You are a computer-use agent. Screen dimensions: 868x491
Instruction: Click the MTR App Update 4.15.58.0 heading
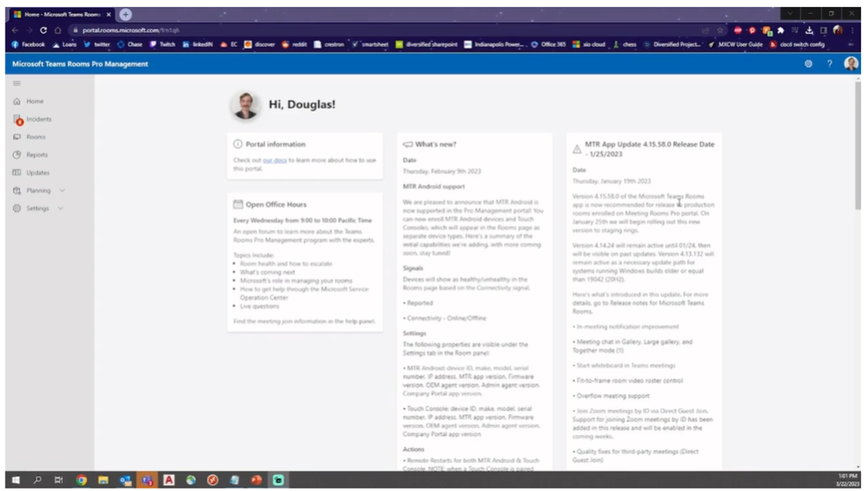tap(649, 149)
